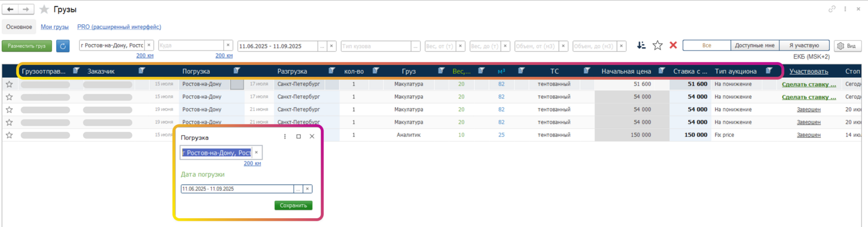The image size is (868, 227).
Task: Click 200 км link in Погрузка dialog
Action: tap(252, 163)
